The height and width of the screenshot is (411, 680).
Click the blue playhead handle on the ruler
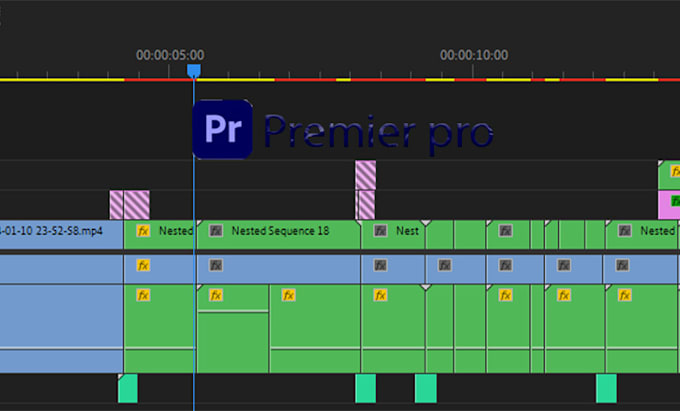[194, 71]
